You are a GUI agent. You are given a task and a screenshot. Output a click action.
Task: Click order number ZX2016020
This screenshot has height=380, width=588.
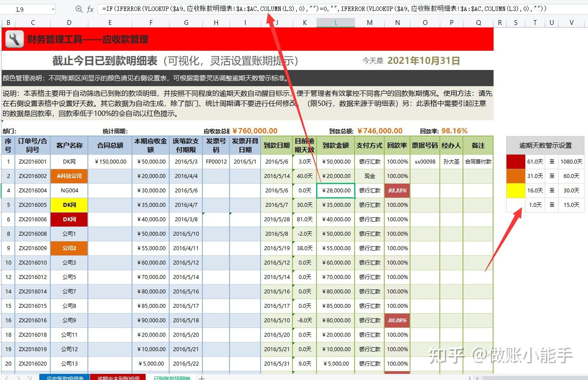[33, 364]
